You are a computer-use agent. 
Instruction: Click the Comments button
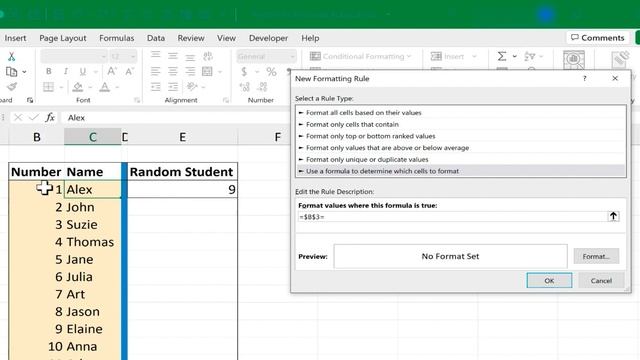(x=598, y=38)
